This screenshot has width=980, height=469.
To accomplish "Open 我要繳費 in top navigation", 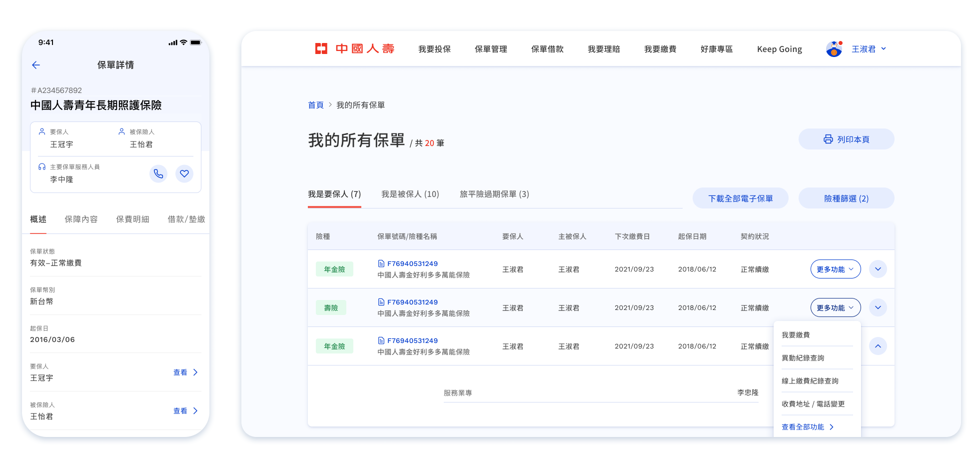I will click(660, 49).
